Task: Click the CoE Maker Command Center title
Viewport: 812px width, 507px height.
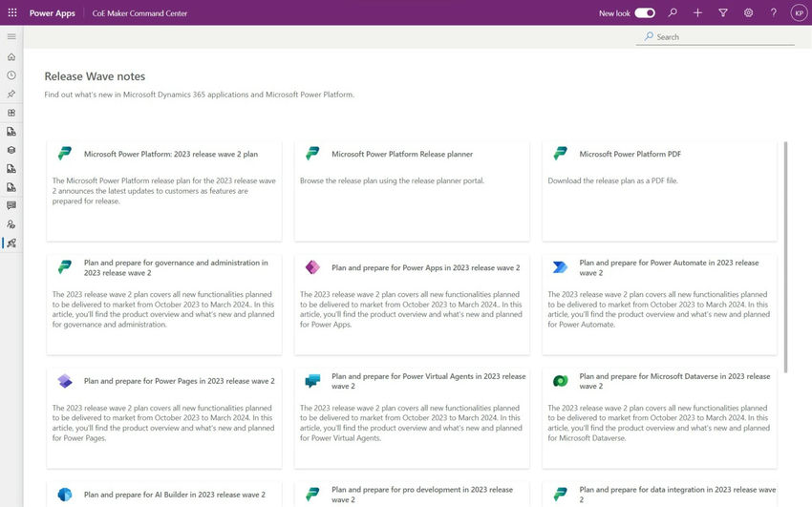Action: click(x=139, y=13)
